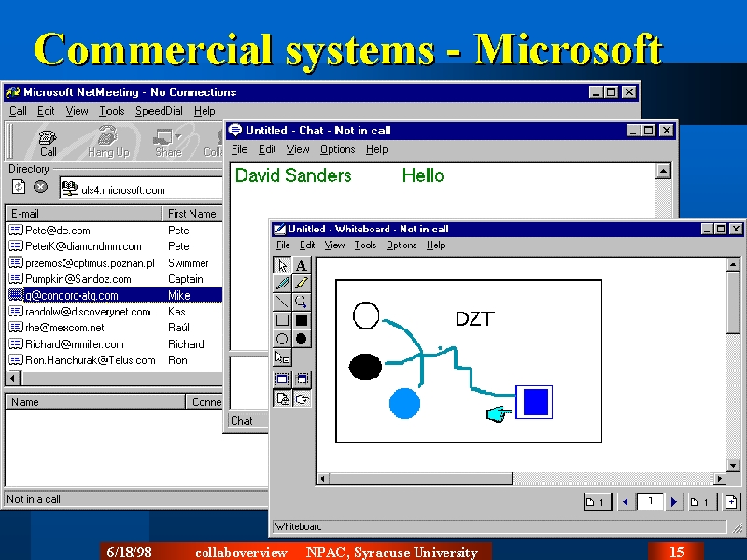Open the Edit menu in Whiteboard
Viewport: 747px width, 560px height.
pos(307,245)
